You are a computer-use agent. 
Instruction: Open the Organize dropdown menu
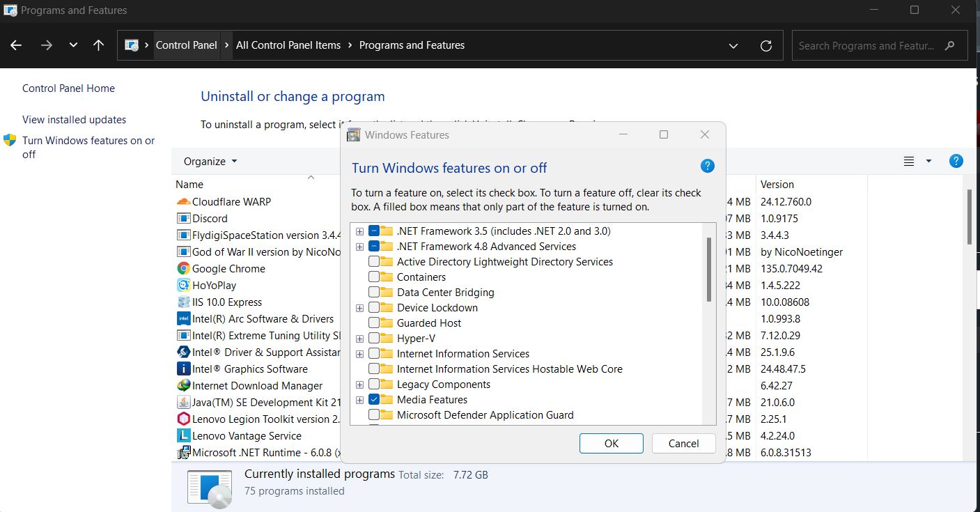(x=210, y=162)
